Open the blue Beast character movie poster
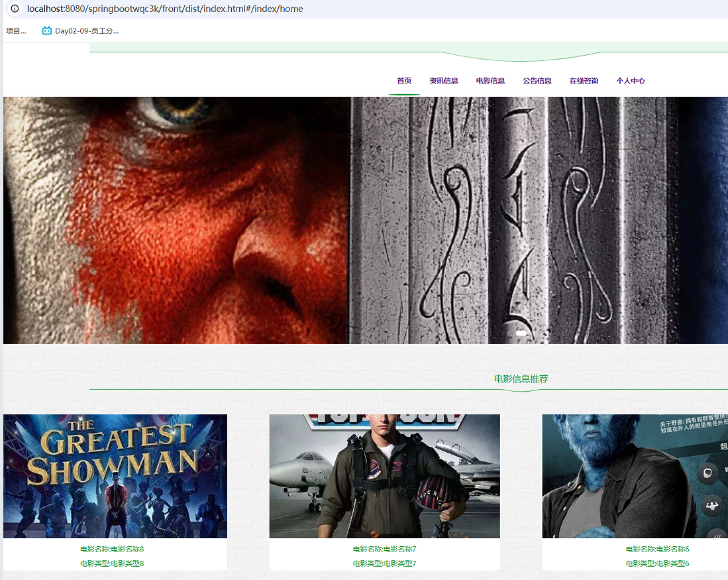728x580 pixels. coord(635,476)
